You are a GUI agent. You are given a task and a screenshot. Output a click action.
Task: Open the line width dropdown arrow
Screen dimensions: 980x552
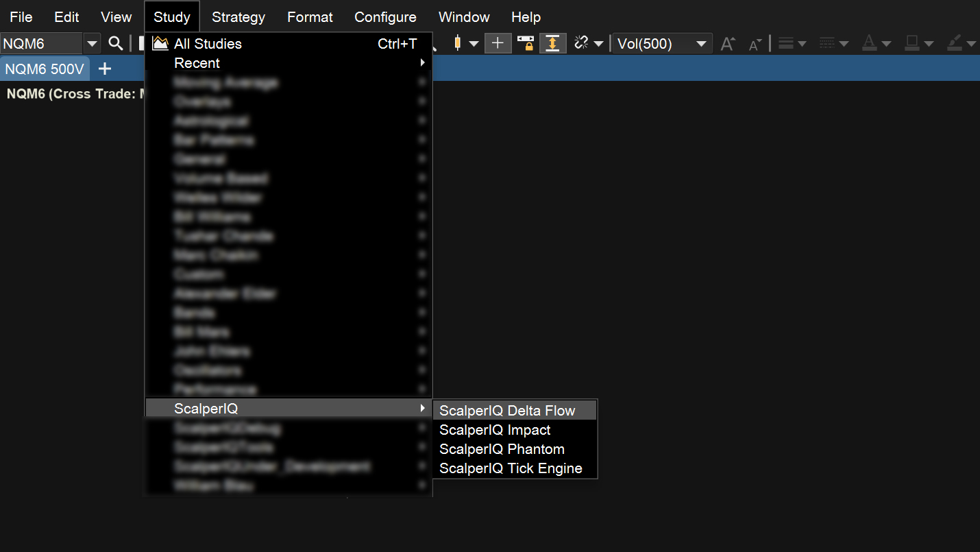click(802, 45)
